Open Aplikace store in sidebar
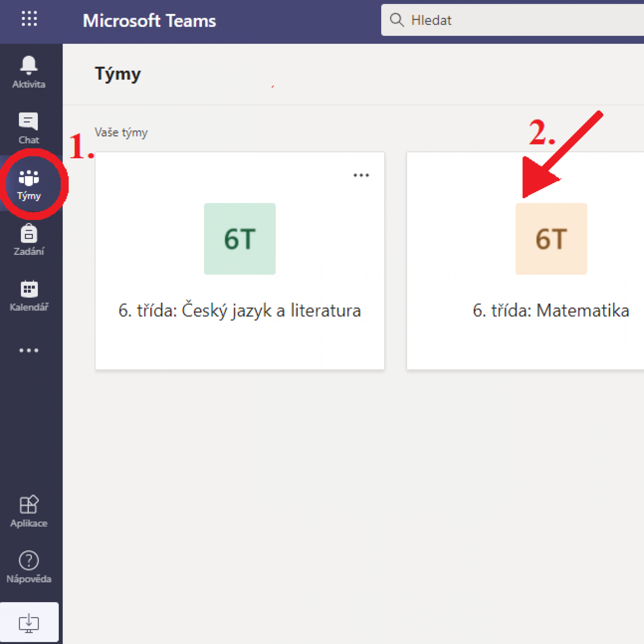The width and height of the screenshot is (644, 644). point(29,511)
